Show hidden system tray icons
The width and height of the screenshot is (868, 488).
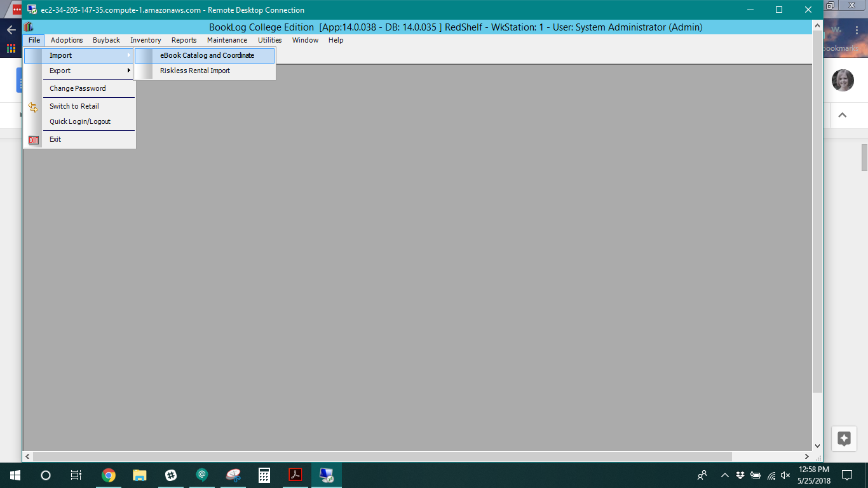[x=724, y=475]
